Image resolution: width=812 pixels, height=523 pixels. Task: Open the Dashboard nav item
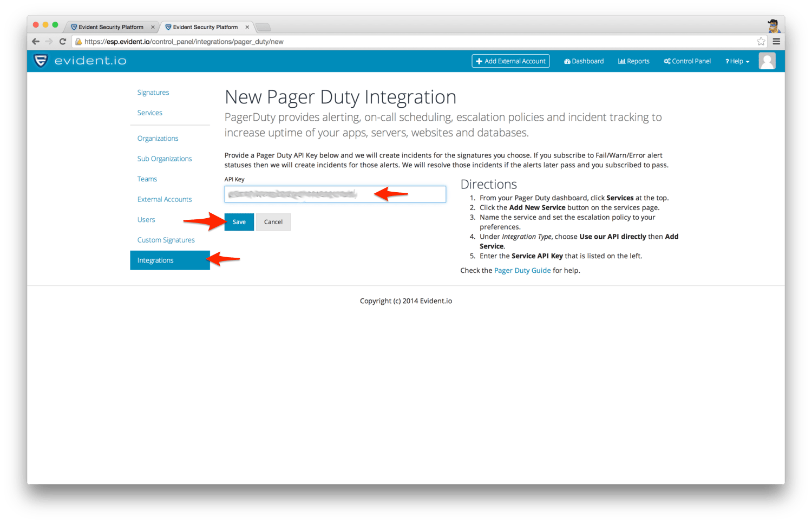click(584, 61)
